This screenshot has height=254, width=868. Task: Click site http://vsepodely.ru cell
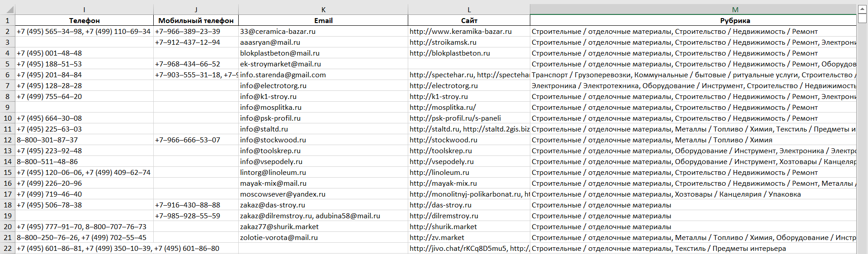point(469,161)
